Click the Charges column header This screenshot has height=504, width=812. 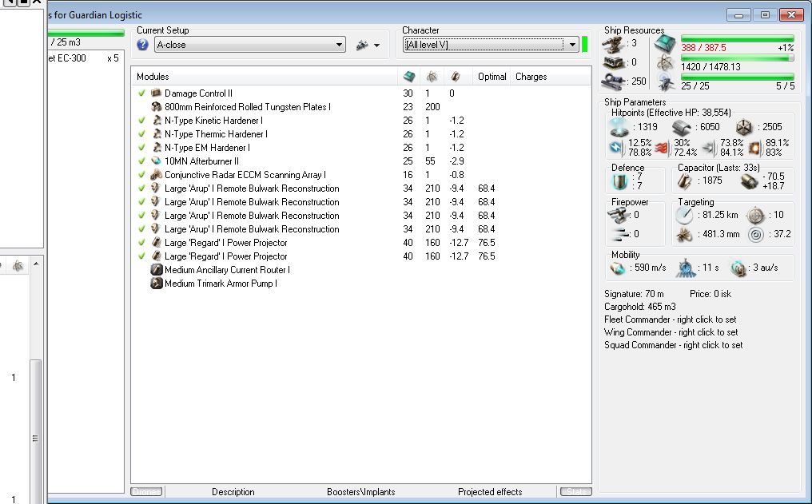click(531, 77)
